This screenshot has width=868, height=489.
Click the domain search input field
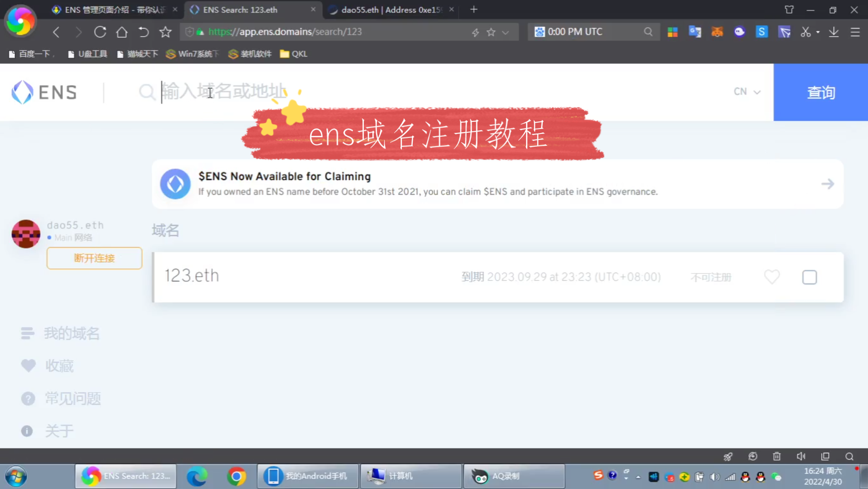[x=435, y=92]
